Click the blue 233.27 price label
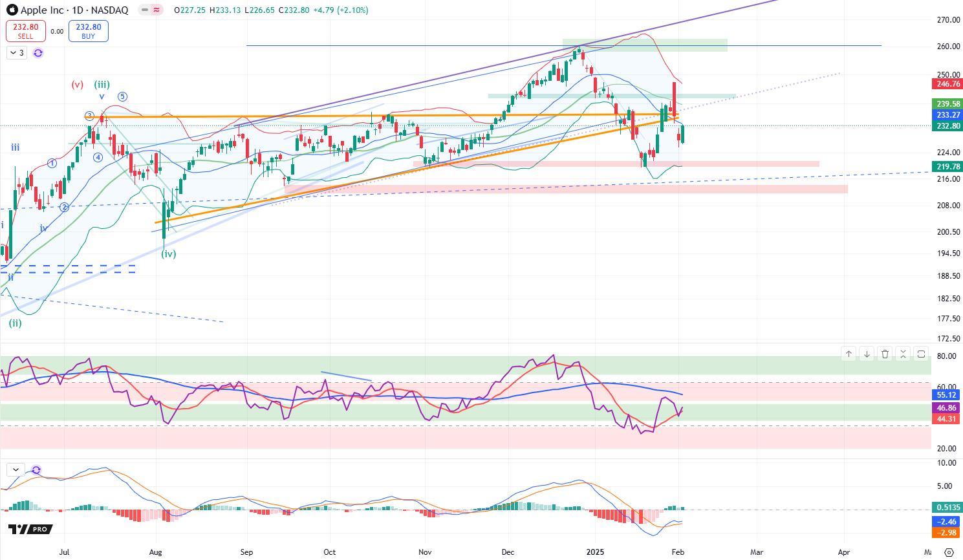Image resolution: width=963 pixels, height=560 pixels. (947, 114)
